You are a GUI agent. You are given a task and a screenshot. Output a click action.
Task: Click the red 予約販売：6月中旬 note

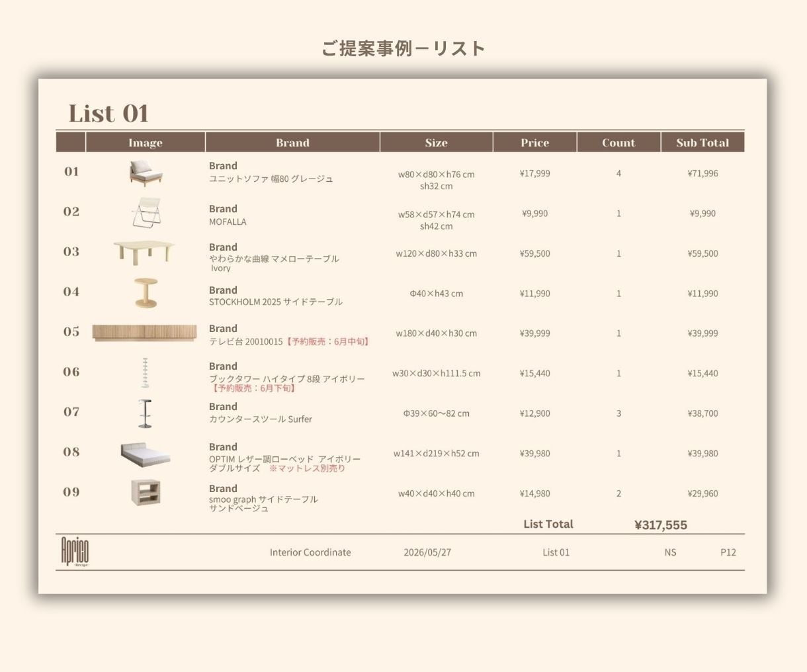coord(327,341)
